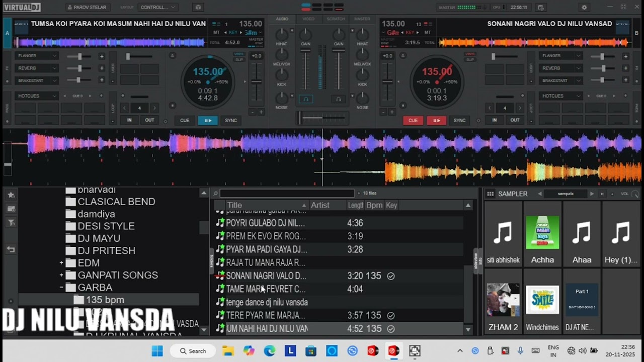Screen dimensions: 644x362
Task: Open the recording/broadcast icon next to clock
Action: point(541,8)
